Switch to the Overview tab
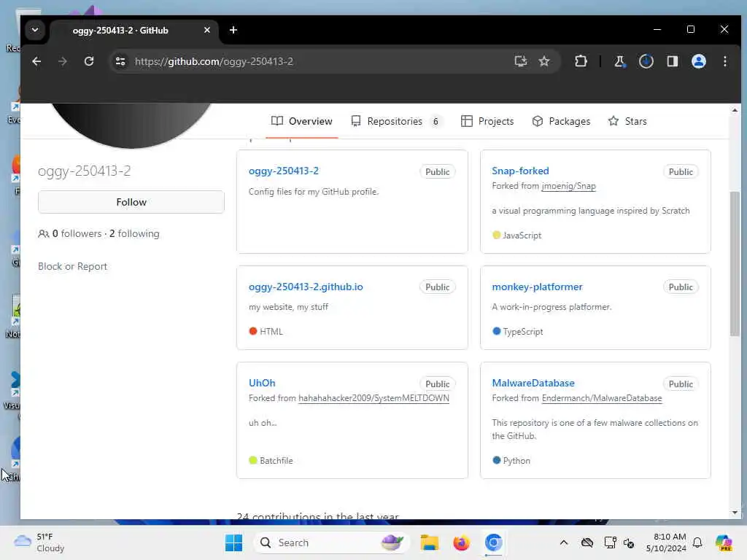747x560 pixels. click(301, 122)
